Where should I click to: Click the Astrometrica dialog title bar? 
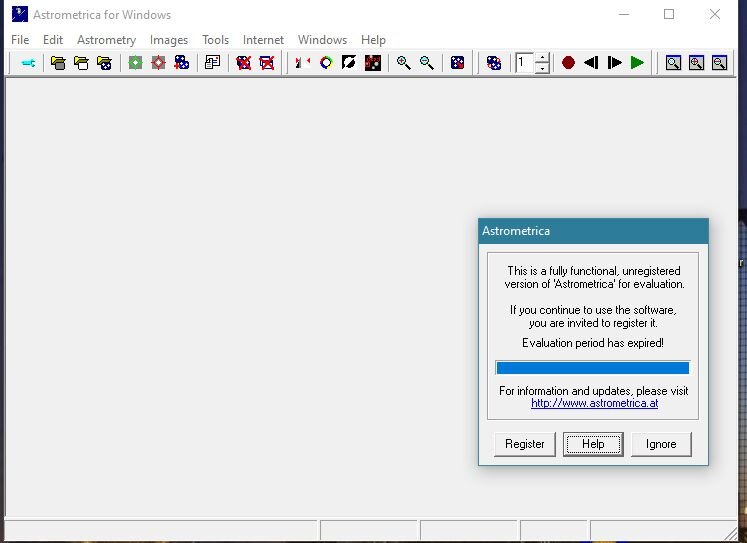click(593, 231)
